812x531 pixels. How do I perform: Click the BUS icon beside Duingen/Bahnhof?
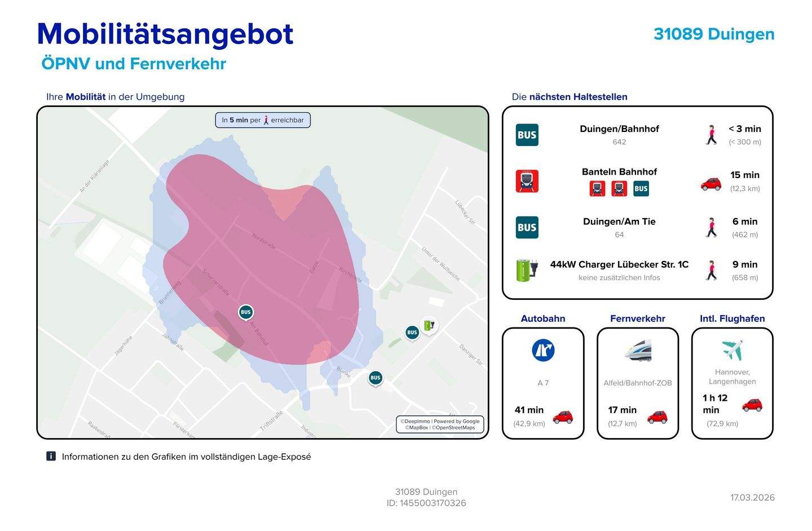click(x=527, y=135)
